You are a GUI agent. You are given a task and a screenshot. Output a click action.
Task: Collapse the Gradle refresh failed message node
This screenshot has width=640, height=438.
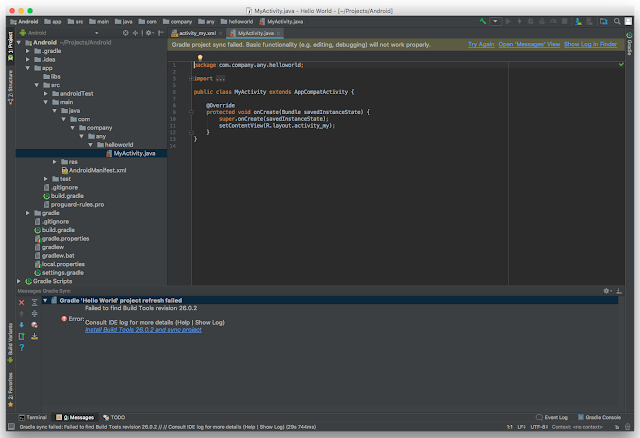coord(45,300)
